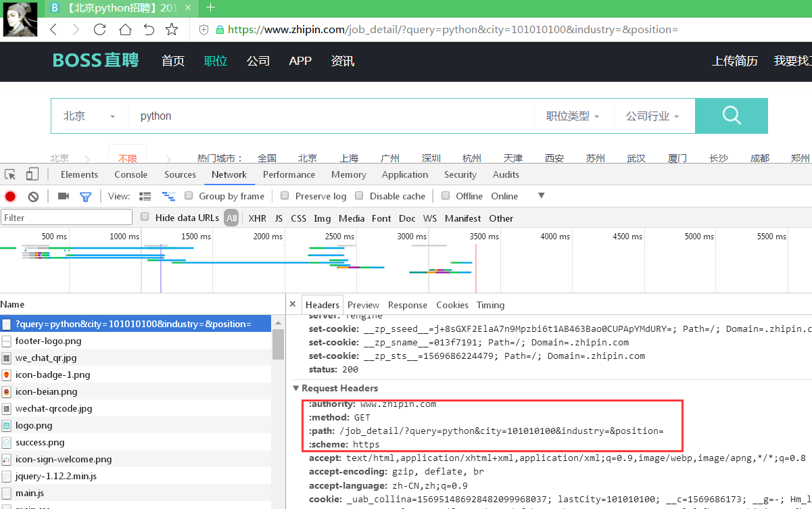Click file icon of icon-badge-1.png row
The image size is (812, 509).
(7, 375)
